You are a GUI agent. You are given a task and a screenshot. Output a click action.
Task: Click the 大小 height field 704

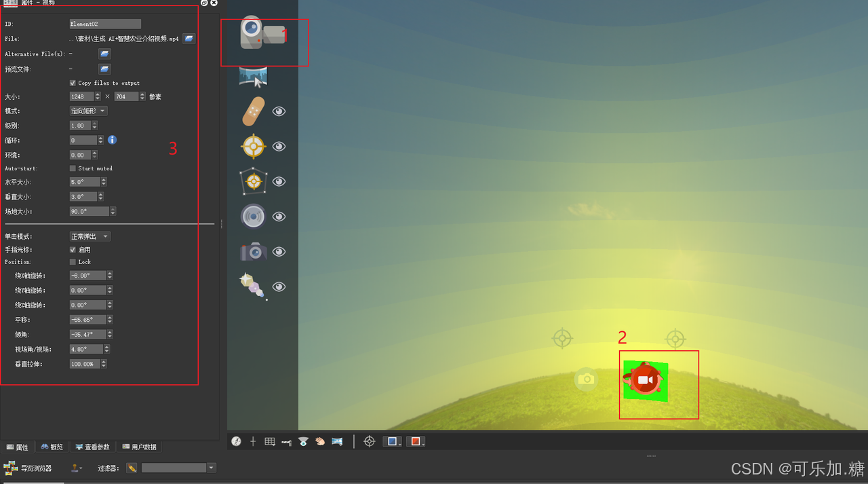[126, 96]
